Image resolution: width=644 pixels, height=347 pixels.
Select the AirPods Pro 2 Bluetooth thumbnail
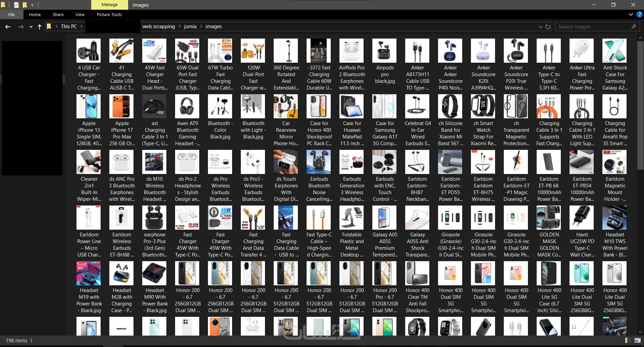pyautogui.click(x=352, y=51)
